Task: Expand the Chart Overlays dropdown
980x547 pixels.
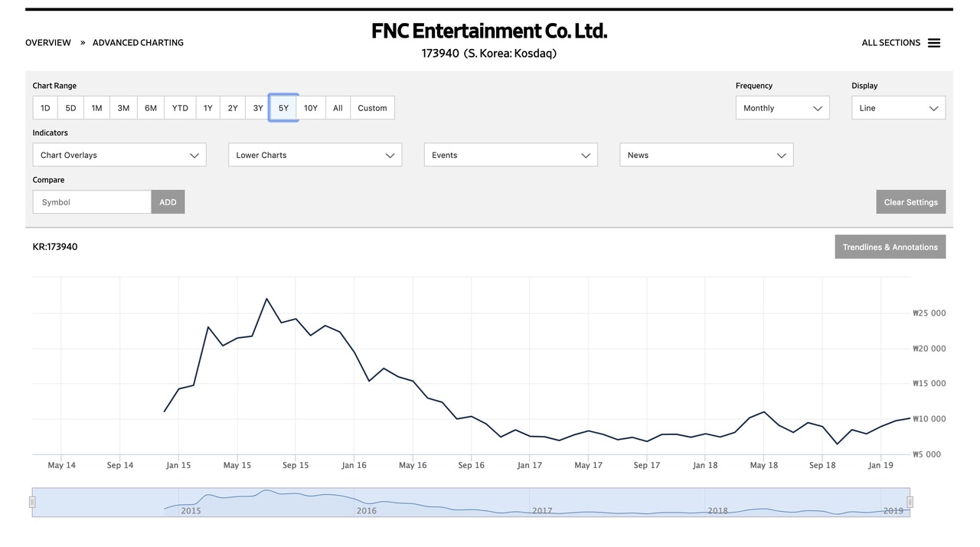Action: [119, 155]
